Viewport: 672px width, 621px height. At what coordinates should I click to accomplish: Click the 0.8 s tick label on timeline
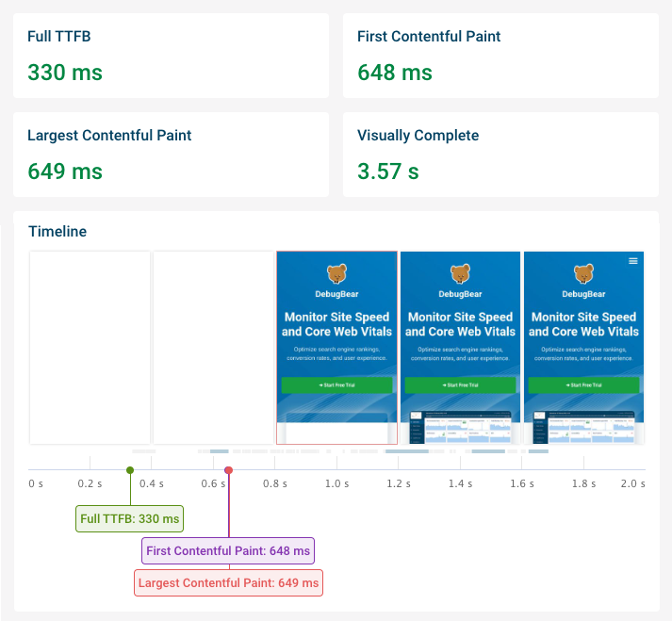coord(275,483)
